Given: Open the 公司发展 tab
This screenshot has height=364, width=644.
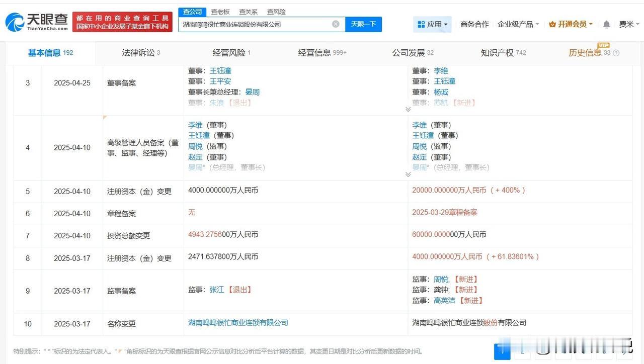Looking at the screenshot, I should click(413, 52).
